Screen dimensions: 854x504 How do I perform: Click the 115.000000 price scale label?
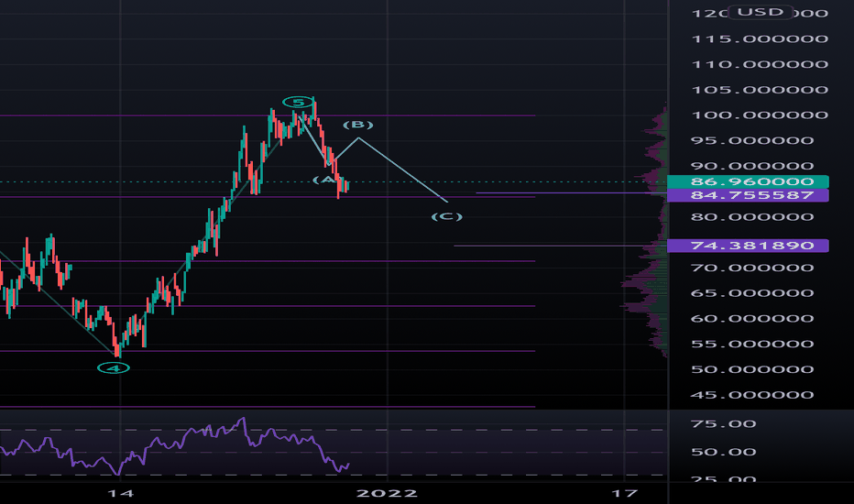(760, 38)
